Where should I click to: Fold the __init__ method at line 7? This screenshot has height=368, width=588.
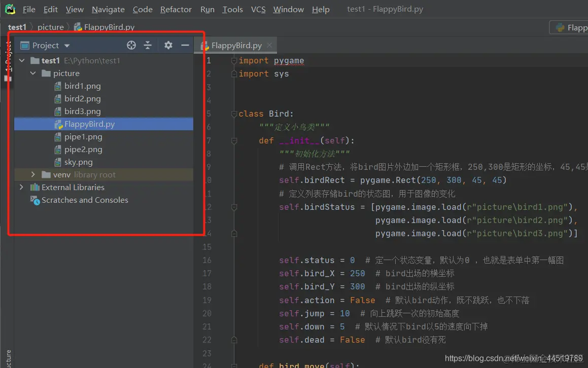234,141
